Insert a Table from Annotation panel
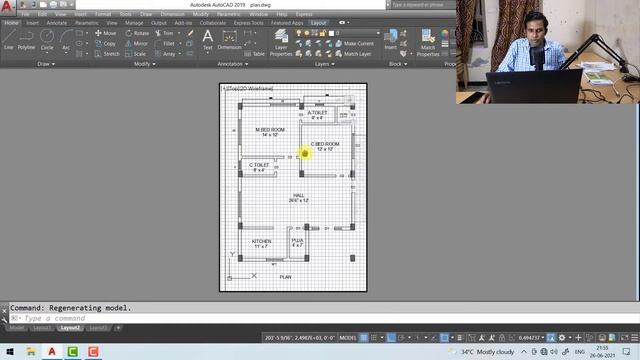 tap(255, 54)
